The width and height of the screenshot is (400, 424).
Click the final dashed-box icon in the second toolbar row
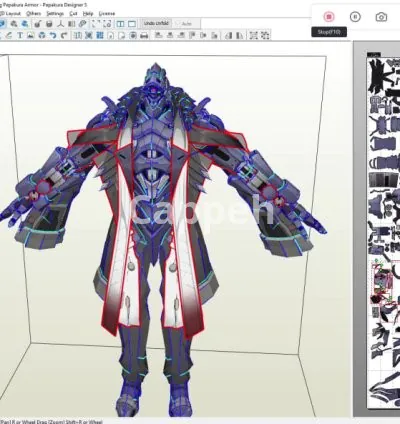(x=265, y=35)
